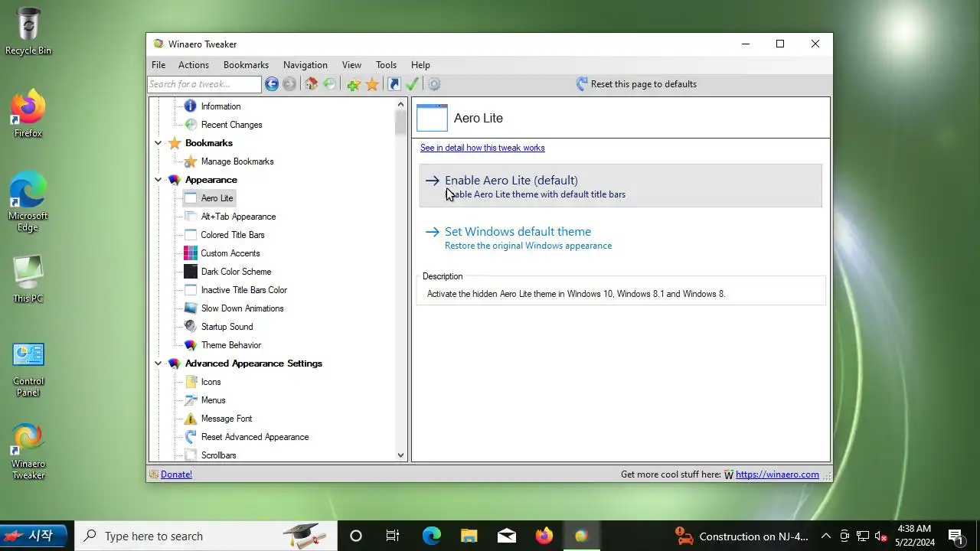Image resolution: width=980 pixels, height=551 pixels.
Task: Click the muted volume tray icon
Action: point(881,536)
